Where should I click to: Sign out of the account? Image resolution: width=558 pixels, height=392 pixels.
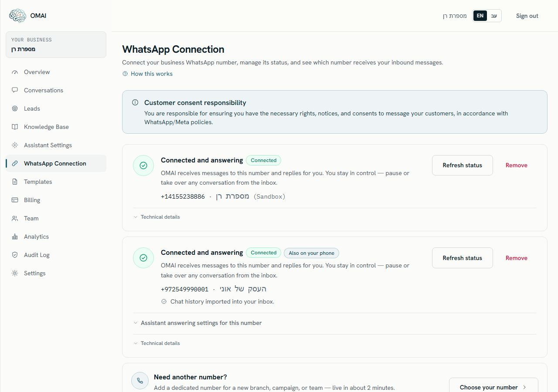[x=527, y=16]
